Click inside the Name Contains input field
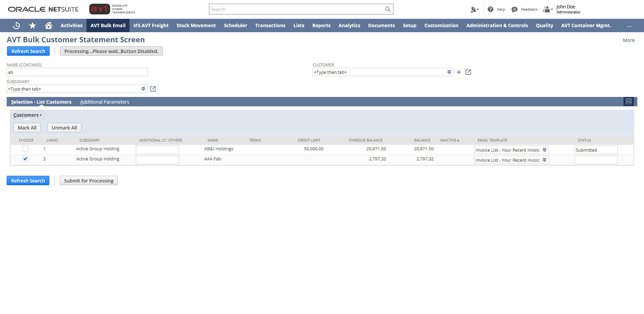 coord(77,72)
